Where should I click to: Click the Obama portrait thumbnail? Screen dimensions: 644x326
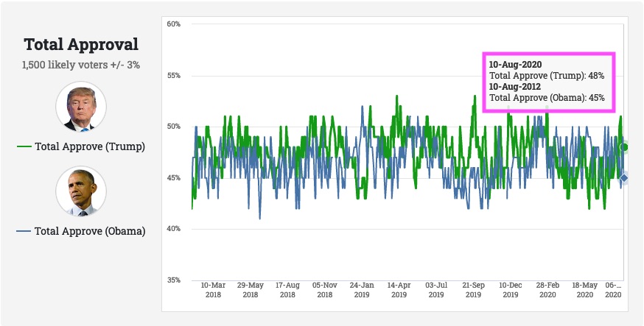pyautogui.click(x=81, y=191)
